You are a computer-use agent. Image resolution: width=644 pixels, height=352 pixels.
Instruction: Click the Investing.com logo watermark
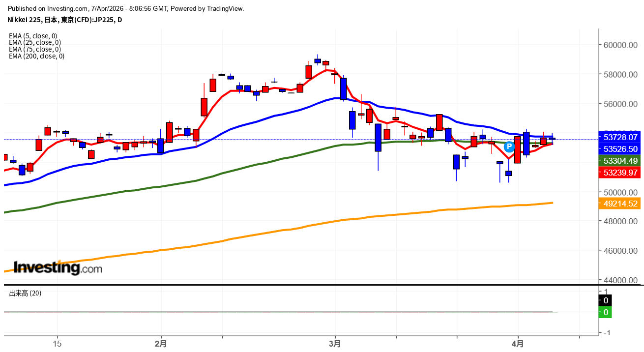(x=58, y=268)
